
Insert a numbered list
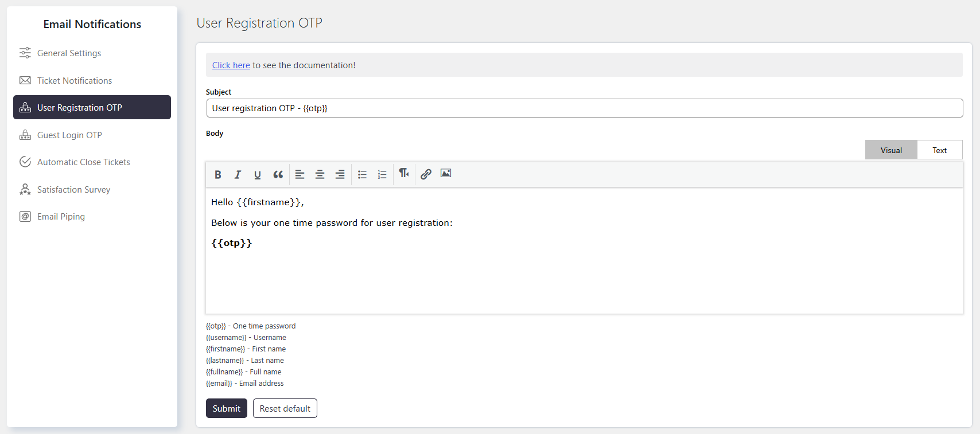[382, 174]
